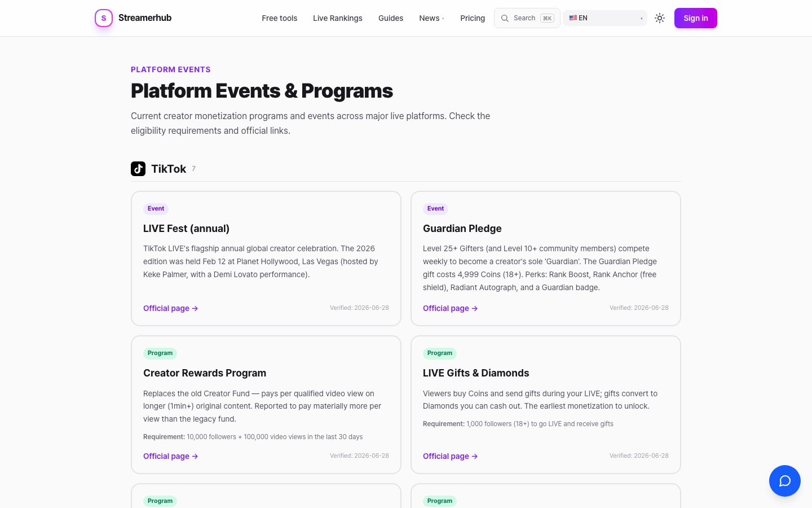Click the 1,000 followers requirement text

coord(518,424)
